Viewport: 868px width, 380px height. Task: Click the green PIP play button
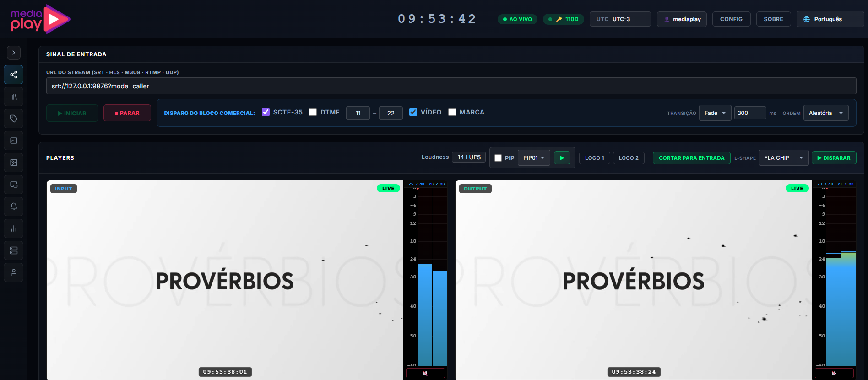pyautogui.click(x=562, y=158)
